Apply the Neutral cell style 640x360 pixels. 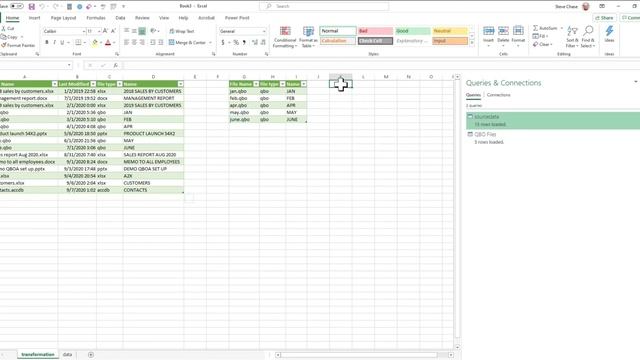(x=450, y=31)
